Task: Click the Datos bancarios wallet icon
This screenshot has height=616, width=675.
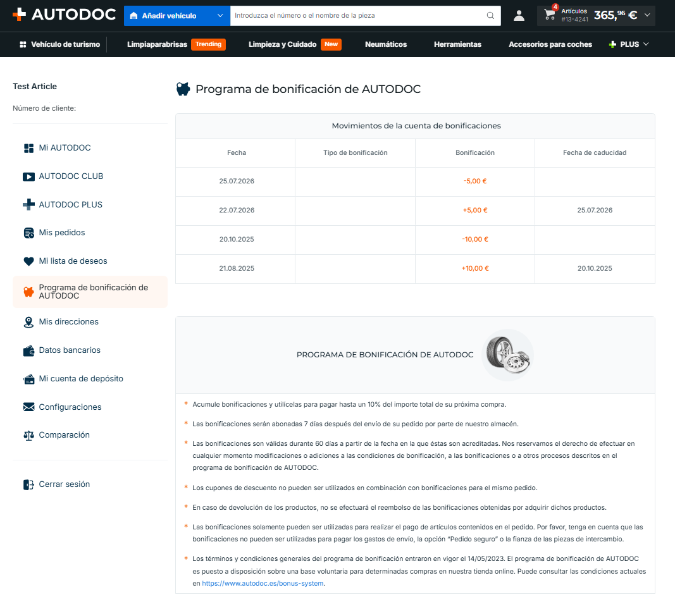Action: (28, 350)
